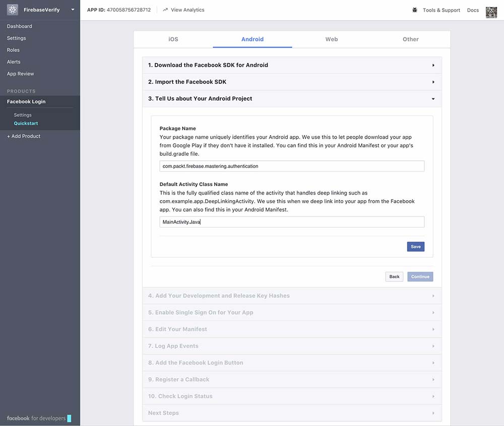Expand step 2 Import the Facebook SDK arrow

pyautogui.click(x=433, y=82)
